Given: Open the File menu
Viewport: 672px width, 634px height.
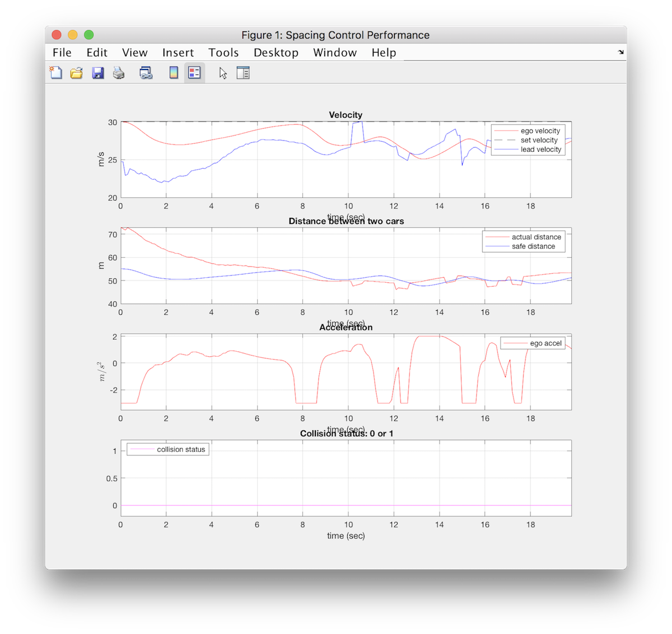Looking at the screenshot, I should [62, 53].
